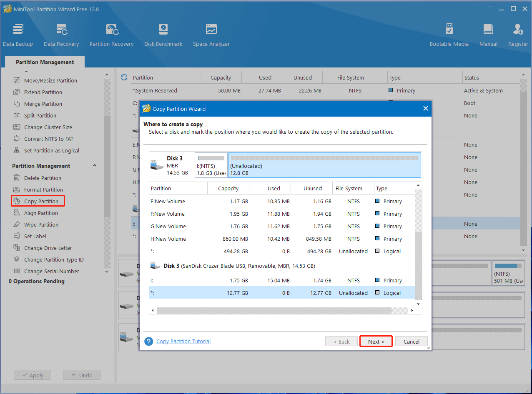
Task: Select Change Partition Type ID
Action: [x=54, y=259]
